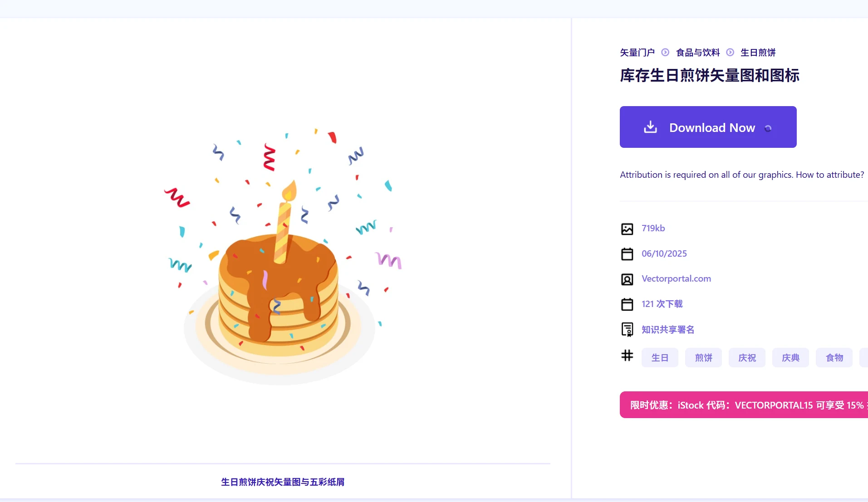
Task: Click the license certificate icon
Action: [627, 330]
